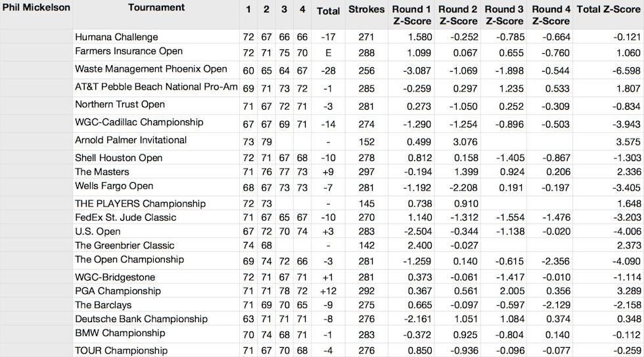Viewport: 644px width, 357px height.
Task: Click the +12 total score cell
Action: [328, 291]
